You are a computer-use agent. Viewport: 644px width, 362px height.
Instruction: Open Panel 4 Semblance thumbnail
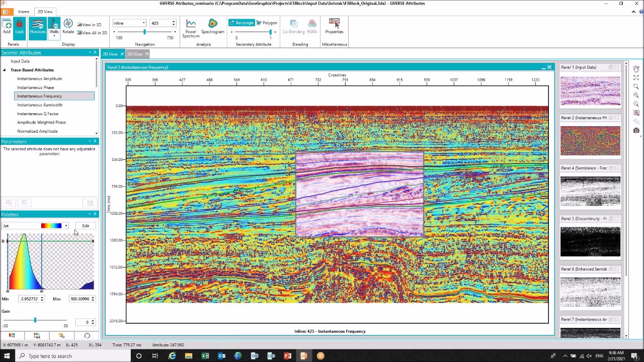point(590,192)
